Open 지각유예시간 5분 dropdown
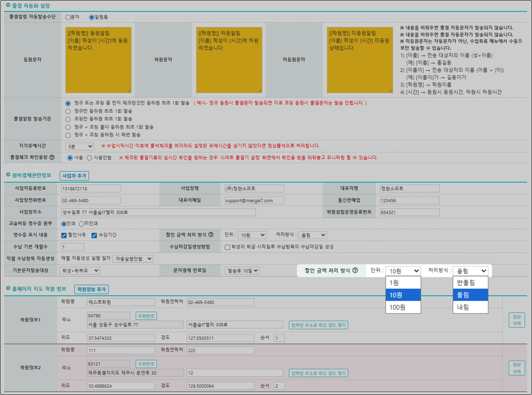532x395 pixels. click(x=79, y=146)
